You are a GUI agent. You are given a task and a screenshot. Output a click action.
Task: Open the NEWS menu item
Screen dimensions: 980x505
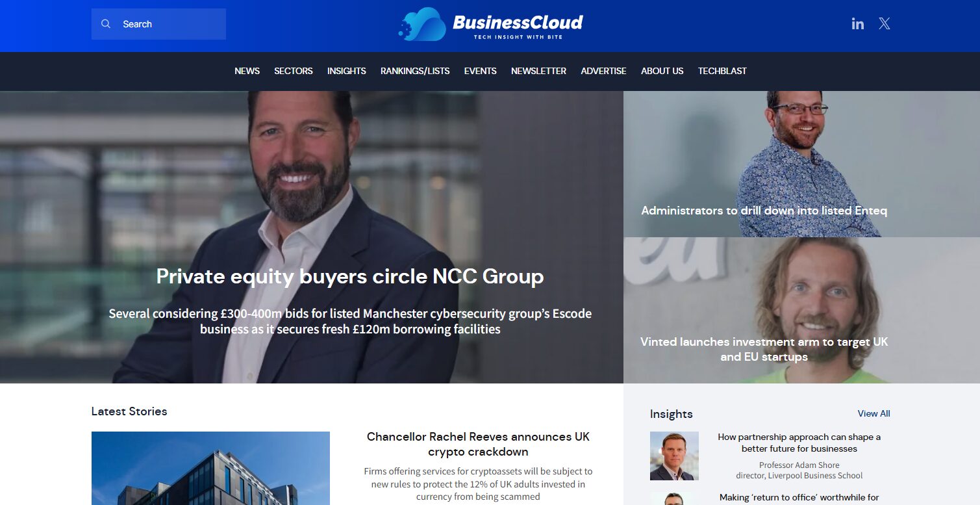point(247,71)
